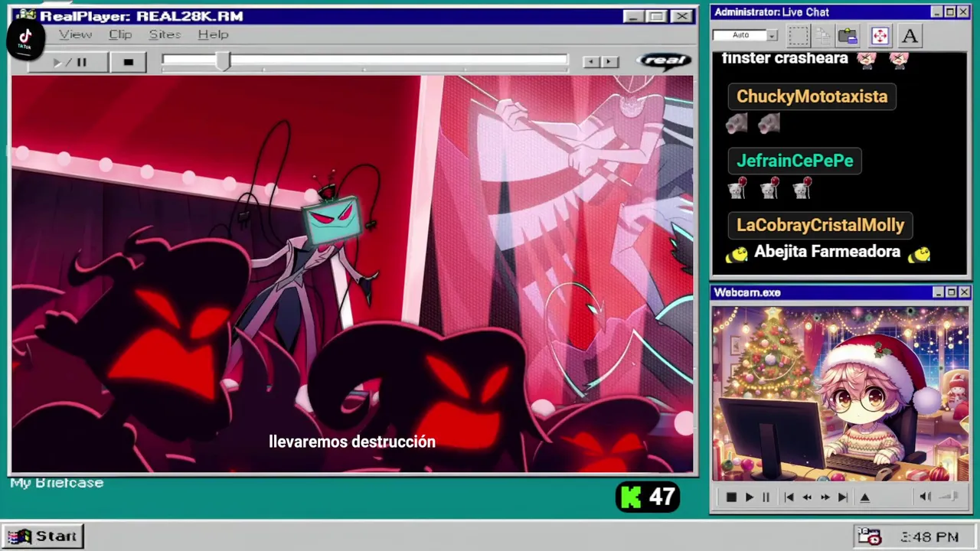Image resolution: width=980 pixels, height=551 pixels.
Task: Click username ChuckyMototaxista in chat
Action: 812,96
